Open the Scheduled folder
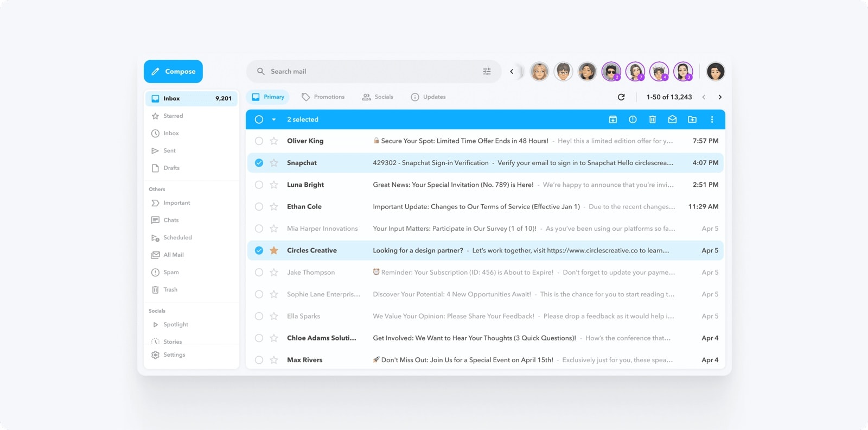868x430 pixels. pyautogui.click(x=192, y=237)
